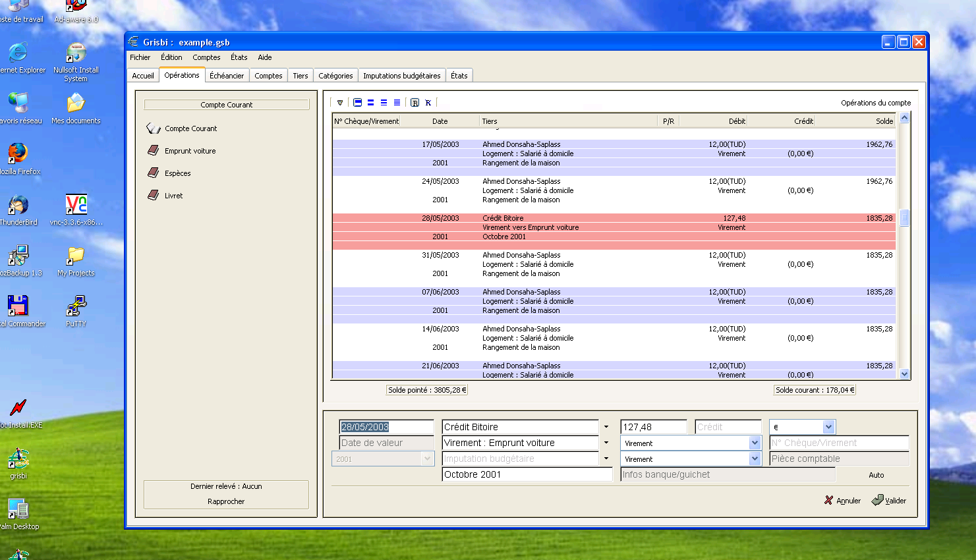The width and height of the screenshot is (976, 560).
Task: Switch to one-line transaction display mode
Action: click(x=358, y=103)
